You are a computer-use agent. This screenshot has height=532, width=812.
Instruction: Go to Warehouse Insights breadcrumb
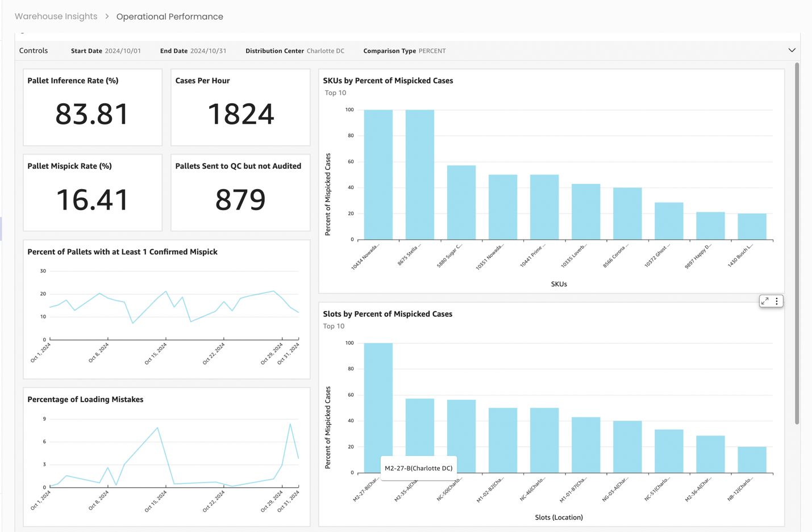[56, 16]
